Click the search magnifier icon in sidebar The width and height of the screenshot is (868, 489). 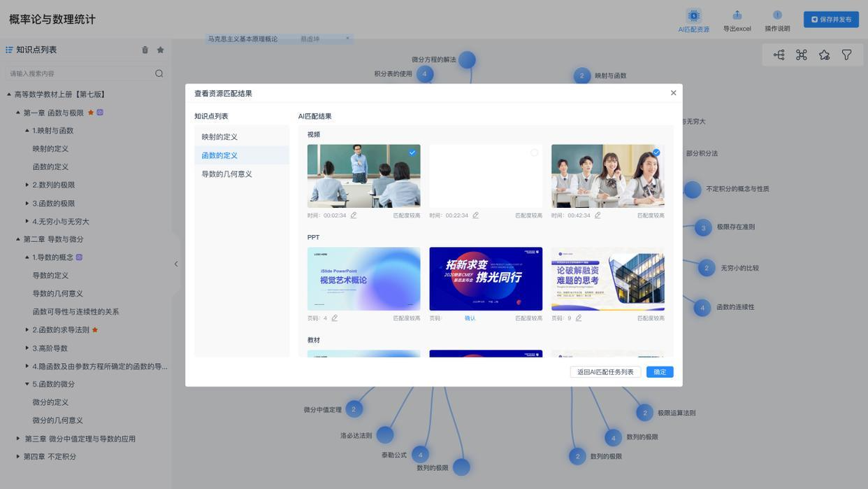coord(159,73)
